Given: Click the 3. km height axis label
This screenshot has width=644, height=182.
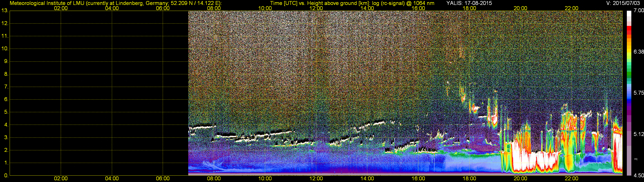Looking at the screenshot, I should (6, 137).
